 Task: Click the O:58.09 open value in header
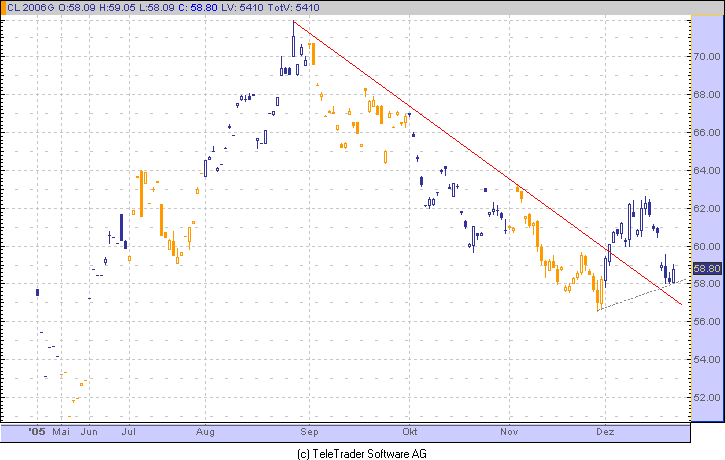coord(77,8)
